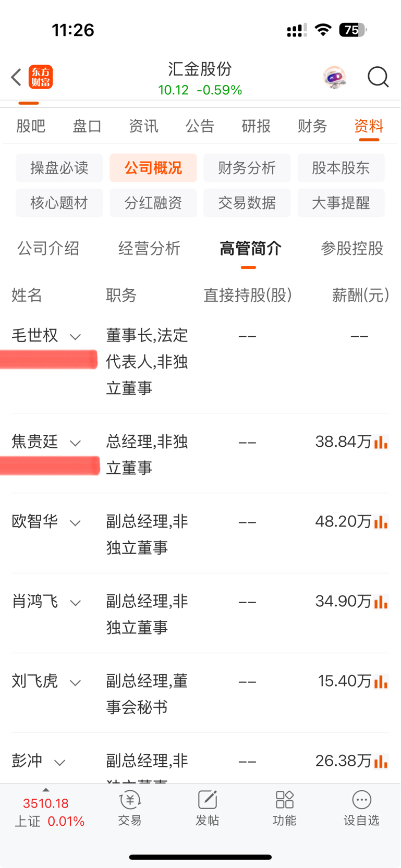Switch to the 经营分析 sub-tab
Image resolution: width=401 pixels, height=868 pixels.
pos(149,248)
